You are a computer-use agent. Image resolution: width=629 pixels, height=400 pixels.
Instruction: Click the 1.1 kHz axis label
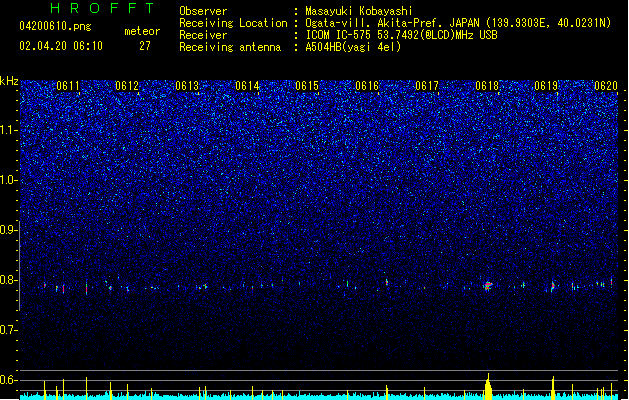pyautogui.click(x=8, y=130)
